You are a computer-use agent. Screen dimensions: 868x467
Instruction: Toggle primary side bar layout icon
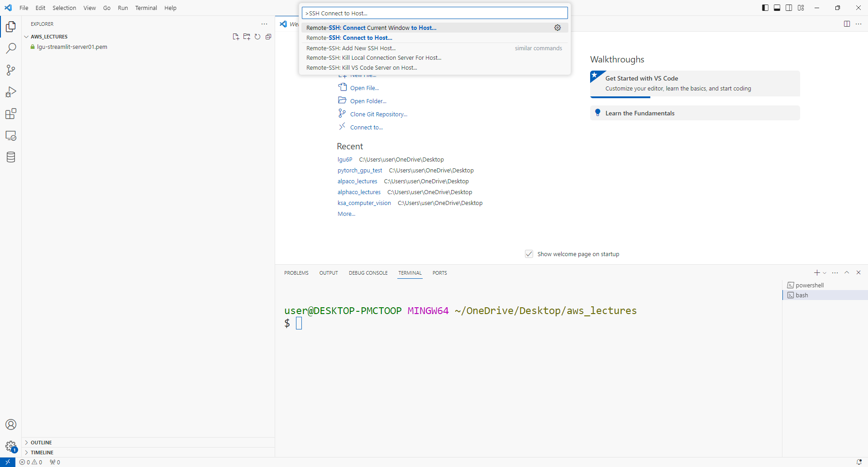coord(765,8)
